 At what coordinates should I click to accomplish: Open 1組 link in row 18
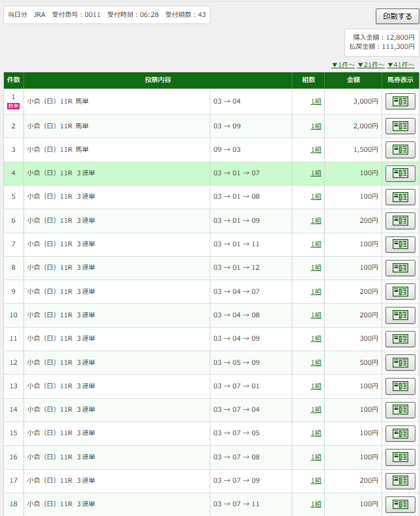pos(316,504)
